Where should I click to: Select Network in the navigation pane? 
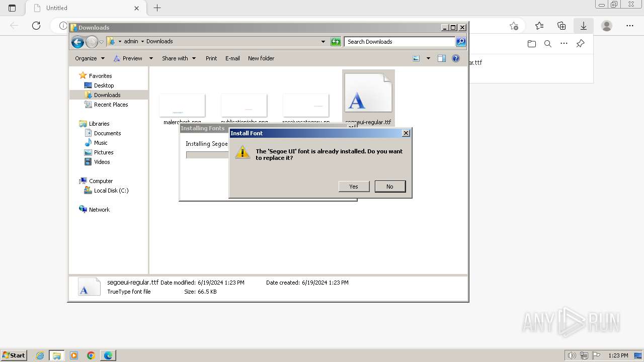(x=99, y=210)
